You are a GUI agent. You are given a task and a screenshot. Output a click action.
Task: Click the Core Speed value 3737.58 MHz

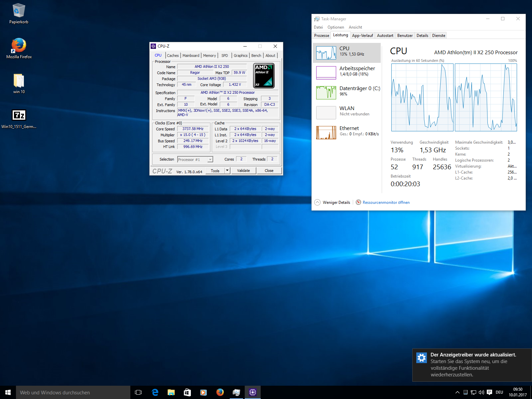click(193, 129)
